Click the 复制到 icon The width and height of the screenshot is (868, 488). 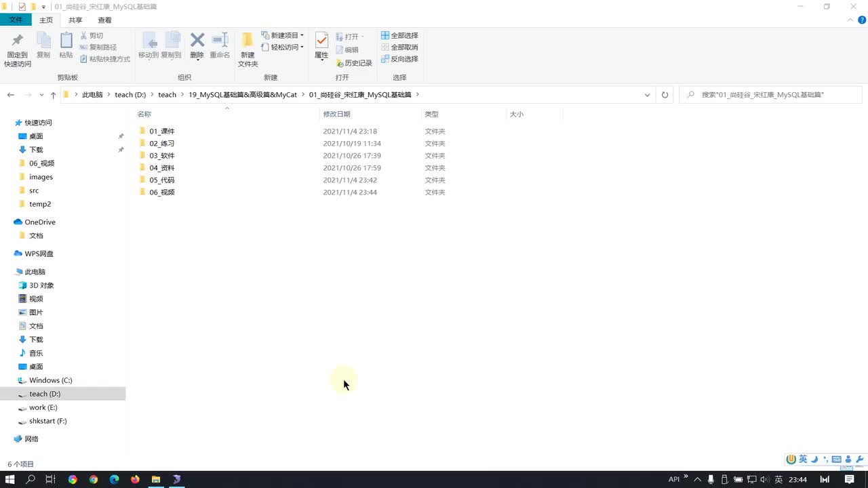[x=172, y=41]
